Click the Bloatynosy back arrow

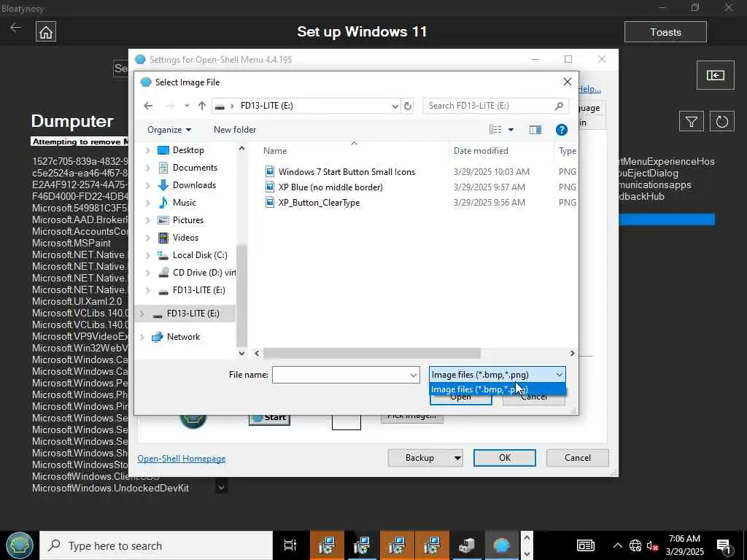[16, 28]
